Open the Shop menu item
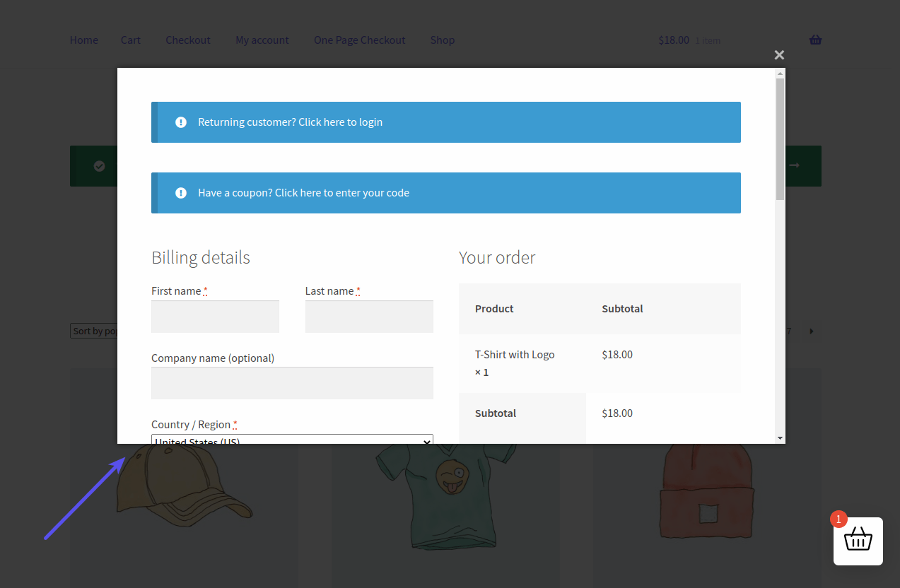Screen dimensions: 900x588 click(x=442, y=40)
